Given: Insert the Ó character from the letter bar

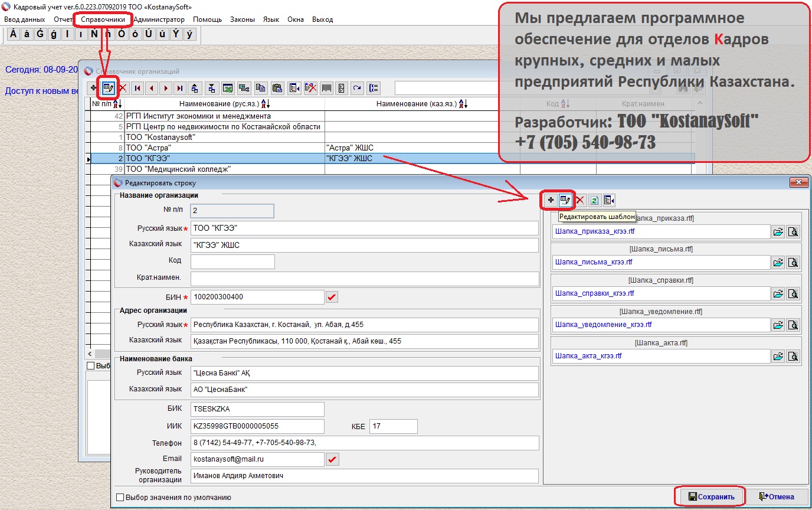Looking at the screenshot, I should coord(121,34).
